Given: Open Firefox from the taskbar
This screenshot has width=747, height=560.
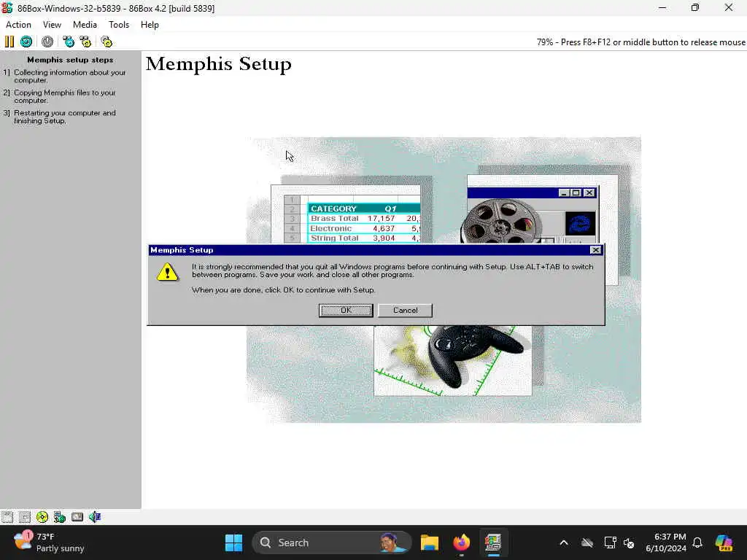Looking at the screenshot, I should point(461,542).
